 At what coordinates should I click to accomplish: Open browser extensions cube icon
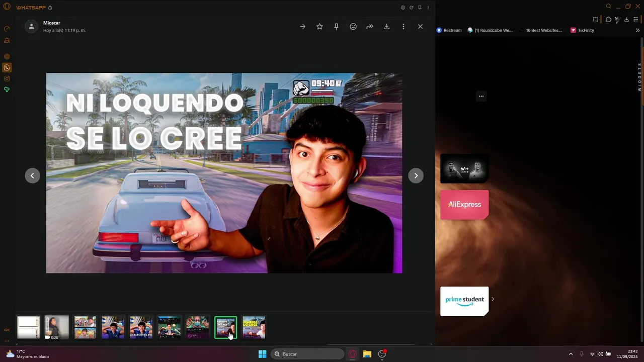(x=608, y=20)
